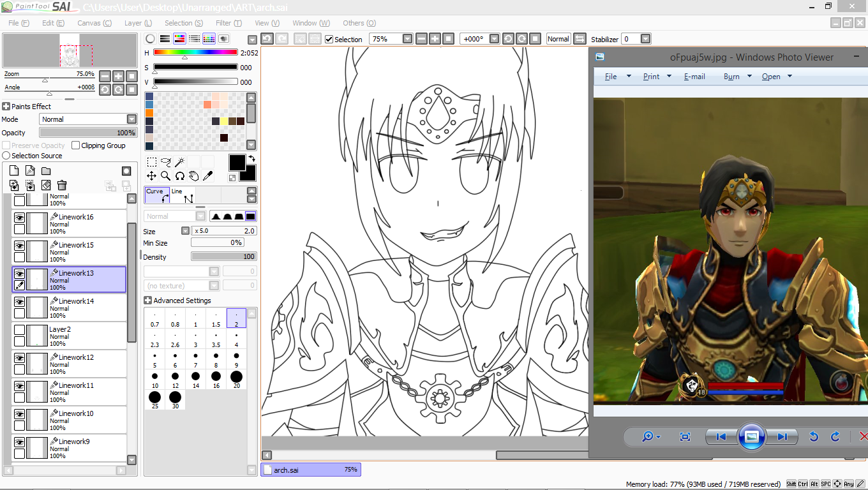Screen dimensions: 868x490
Task: Select the Eyedropper color picker tool
Action: tap(207, 176)
